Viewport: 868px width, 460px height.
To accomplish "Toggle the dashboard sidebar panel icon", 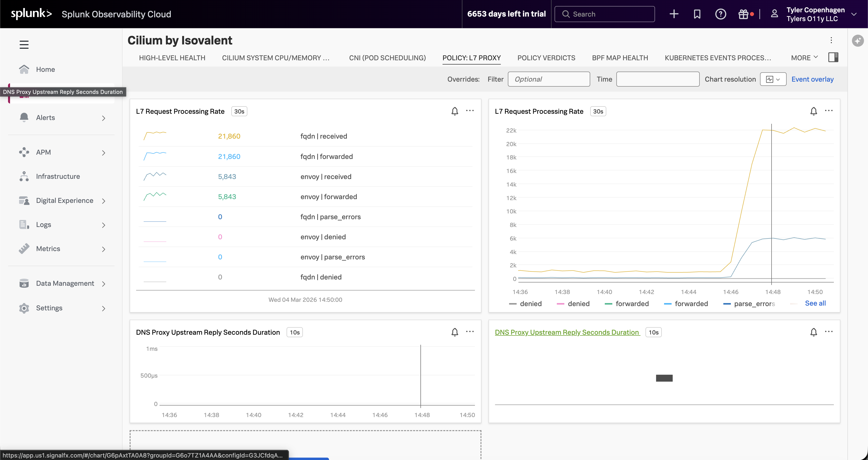I will (833, 57).
